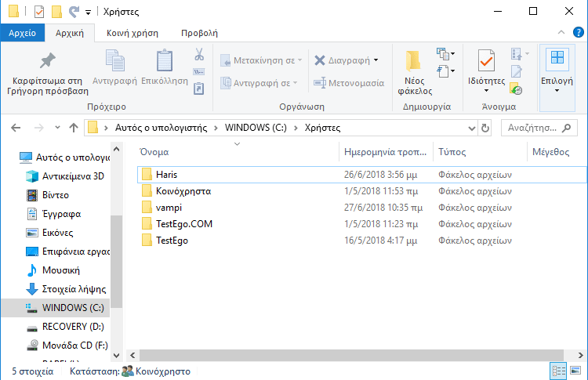The width and height of the screenshot is (588, 380).
Task: Click the Paste shortcut icon in Πρόχειρο group
Action: tap(199, 89)
